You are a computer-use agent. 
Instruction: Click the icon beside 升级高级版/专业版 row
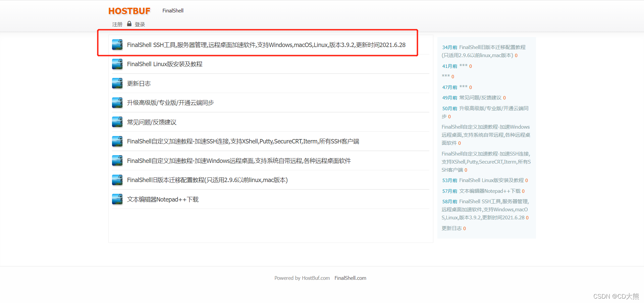117,103
